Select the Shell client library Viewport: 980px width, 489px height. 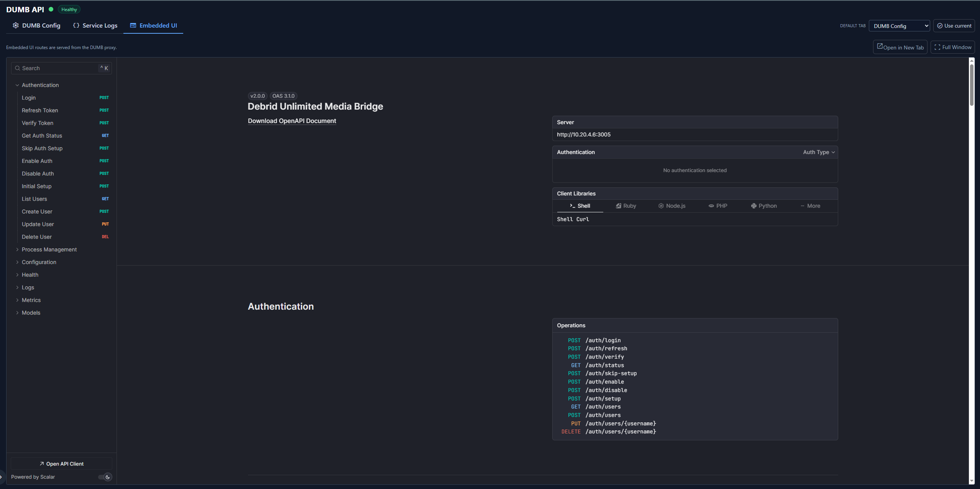[579, 206]
